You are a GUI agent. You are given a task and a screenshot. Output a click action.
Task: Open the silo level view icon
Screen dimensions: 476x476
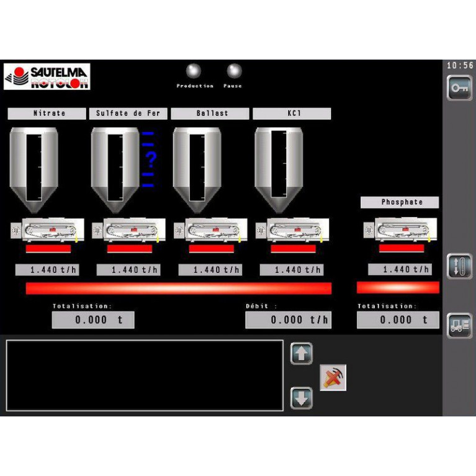[x=459, y=266]
